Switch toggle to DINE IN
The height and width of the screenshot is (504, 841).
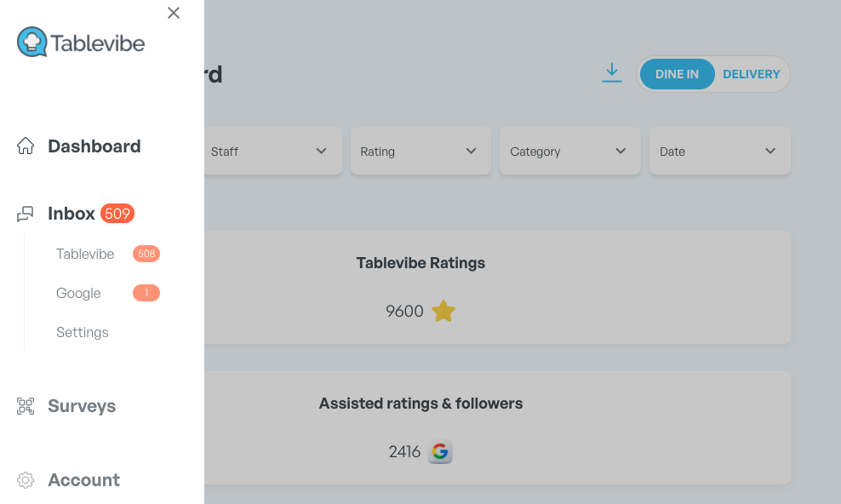pyautogui.click(x=677, y=74)
